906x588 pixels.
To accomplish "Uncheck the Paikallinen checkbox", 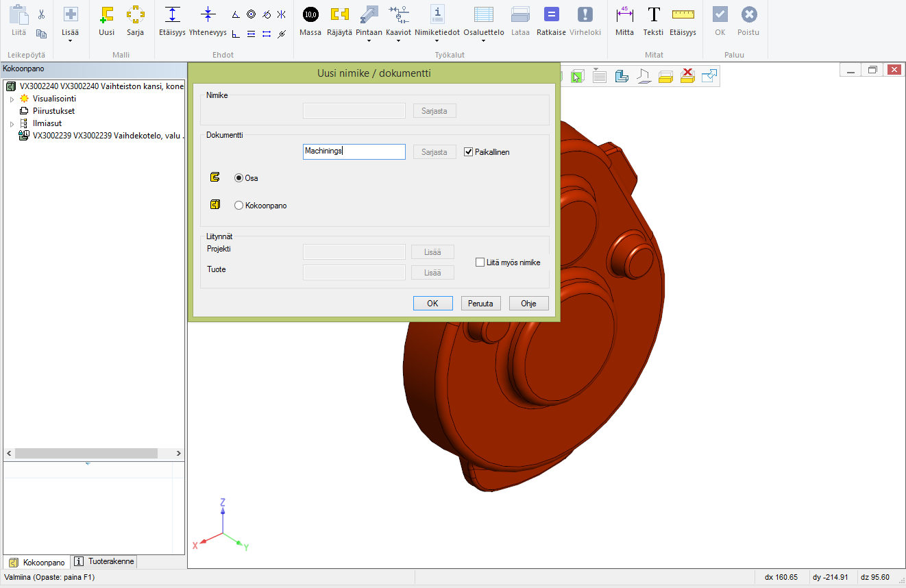I will (x=469, y=152).
